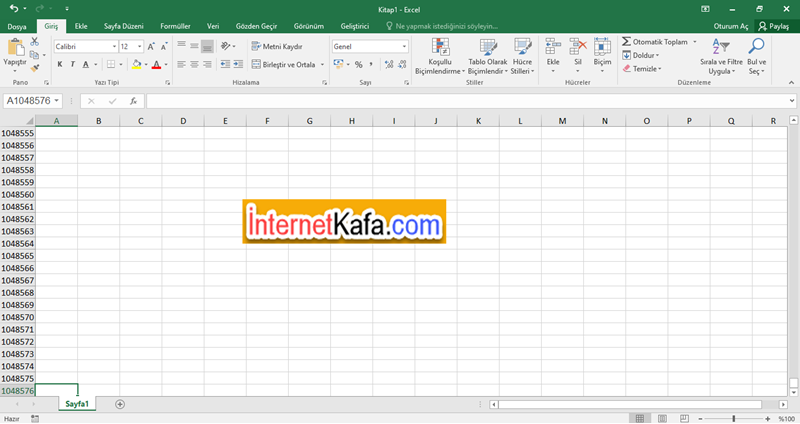
Task: Open Birleştir ve Ortala dropdown arrow
Action: point(322,65)
